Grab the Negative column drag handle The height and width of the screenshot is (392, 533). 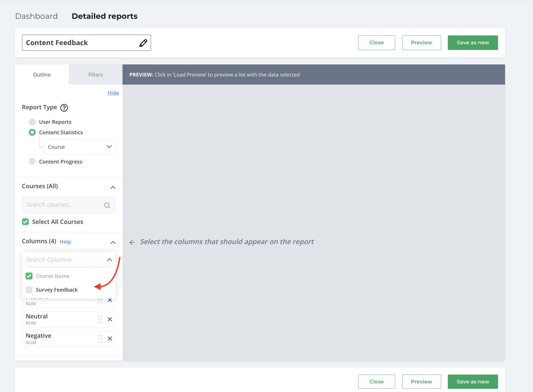click(100, 339)
